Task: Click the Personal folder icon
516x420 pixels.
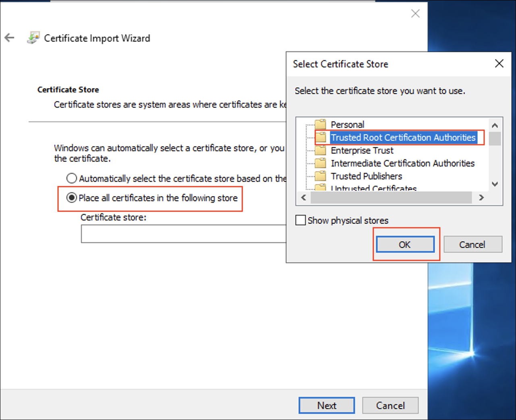Action: pyautogui.click(x=320, y=124)
